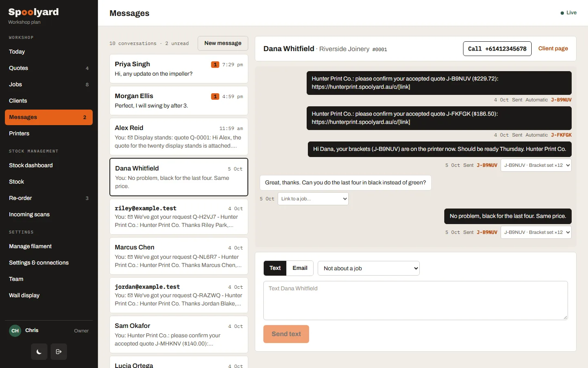Open Wall display
Viewport: 588px width, 368px height.
coord(49,295)
